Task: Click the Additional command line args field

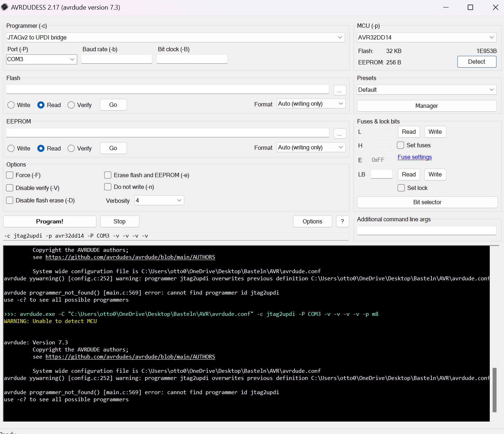Action: [426, 231]
